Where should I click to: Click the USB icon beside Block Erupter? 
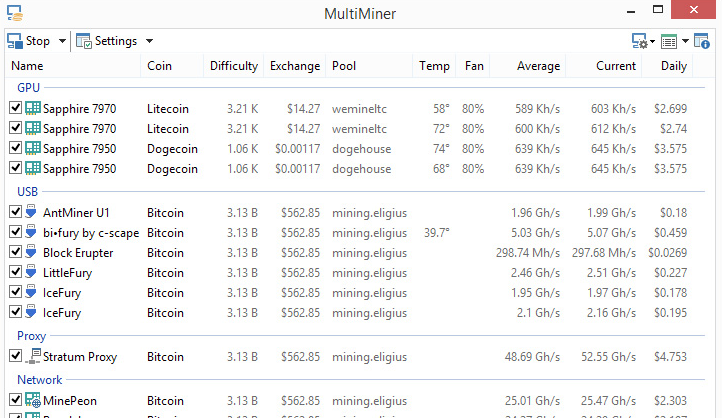coord(31,251)
